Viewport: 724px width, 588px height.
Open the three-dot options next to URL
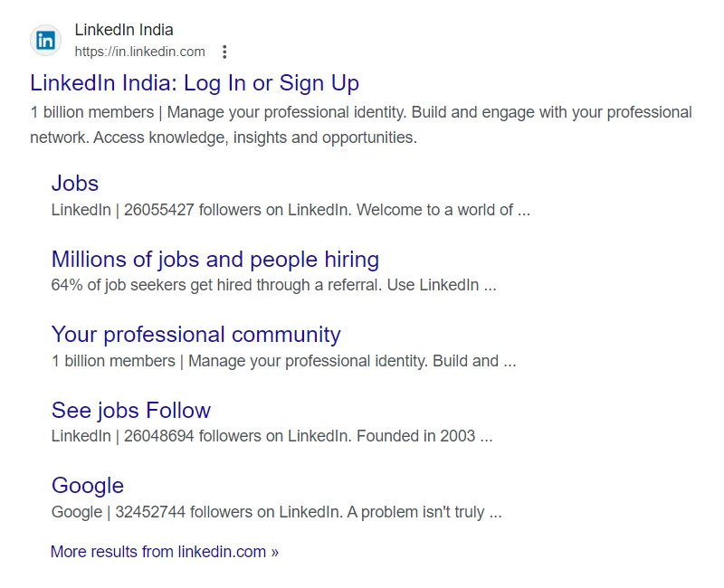pyautogui.click(x=224, y=52)
